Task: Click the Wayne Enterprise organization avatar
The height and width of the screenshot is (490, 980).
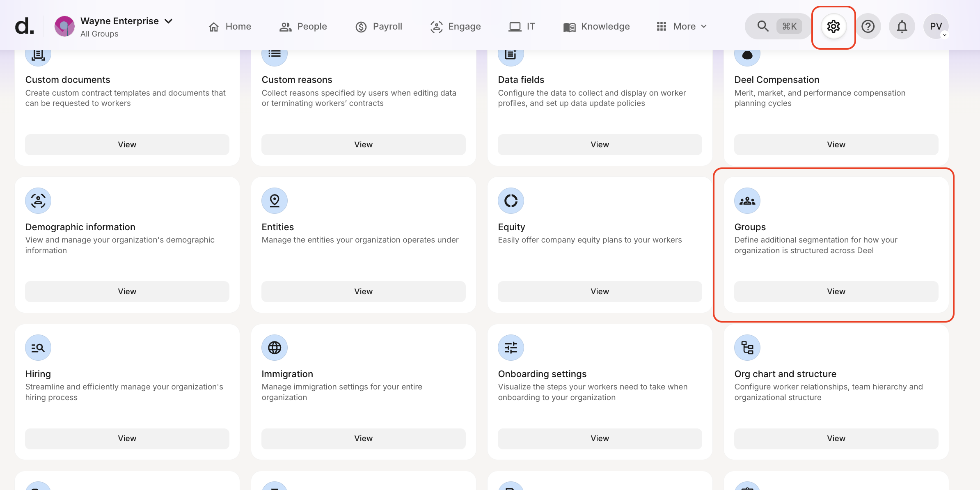Action: click(x=64, y=27)
